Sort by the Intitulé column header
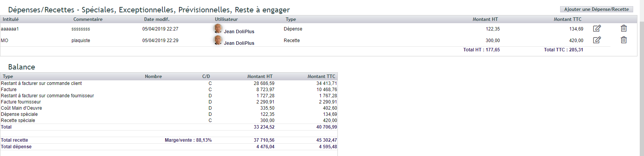This screenshot has width=644, height=156. (x=11, y=19)
